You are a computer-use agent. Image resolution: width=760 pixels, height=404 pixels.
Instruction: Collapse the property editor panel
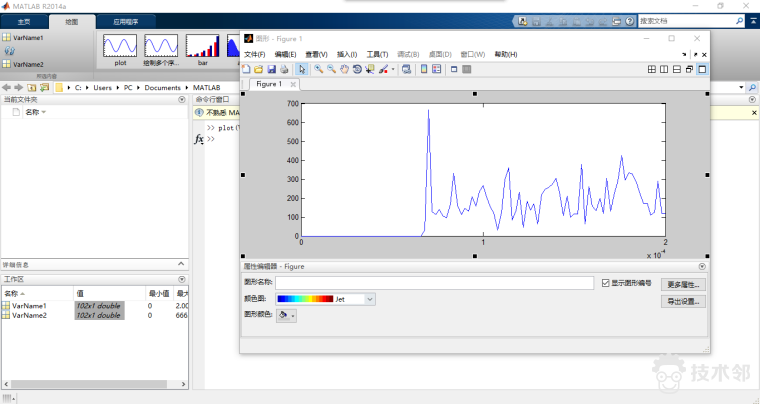(x=702, y=266)
